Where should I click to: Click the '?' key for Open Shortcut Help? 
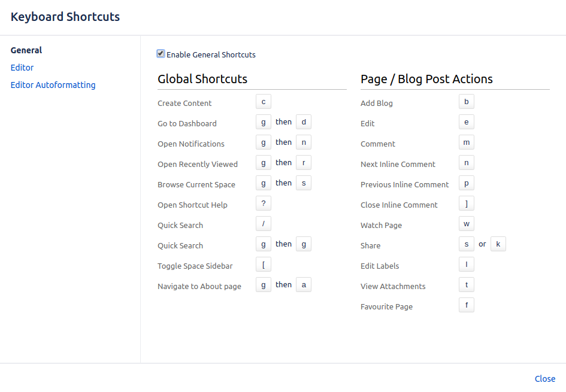264,203
